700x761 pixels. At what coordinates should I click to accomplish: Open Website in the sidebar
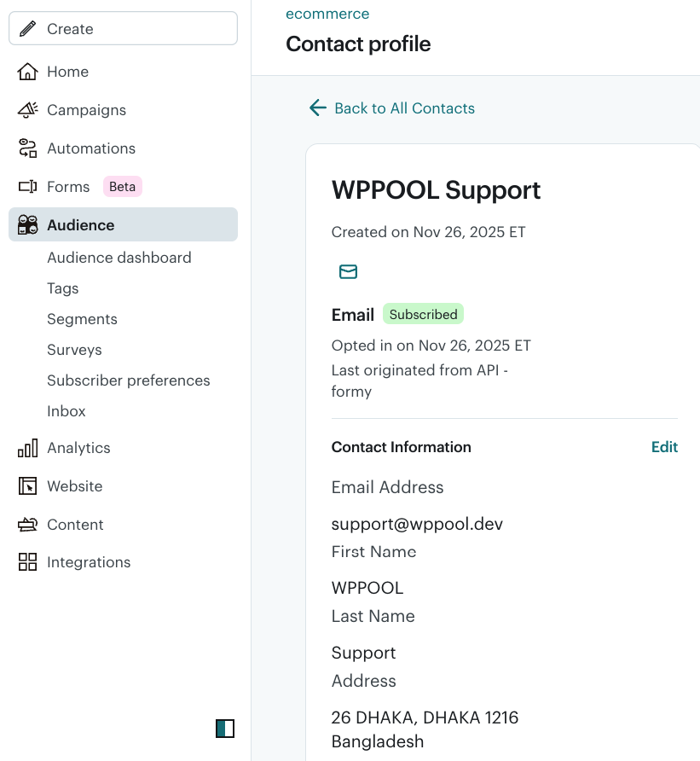click(x=75, y=485)
